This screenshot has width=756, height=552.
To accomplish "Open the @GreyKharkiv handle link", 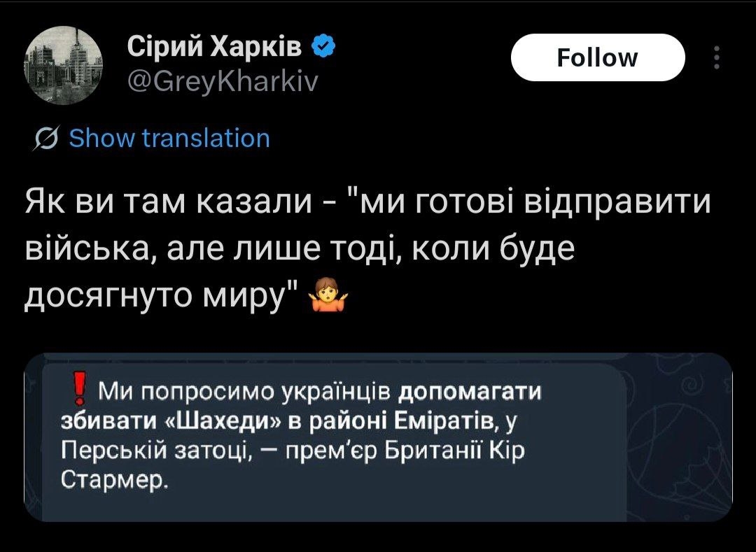I will tap(223, 83).
